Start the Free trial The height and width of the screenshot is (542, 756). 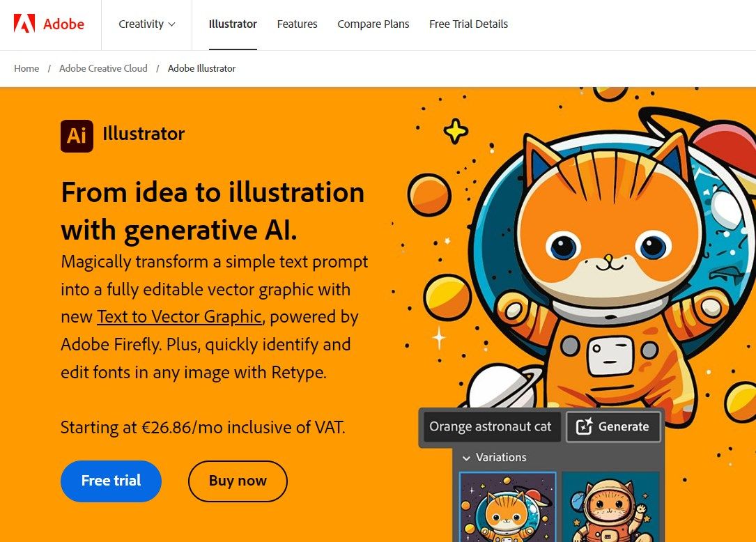[x=111, y=481]
